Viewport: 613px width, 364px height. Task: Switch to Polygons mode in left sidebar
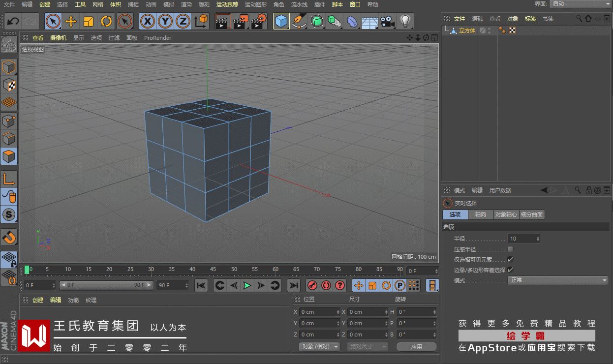click(9, 156)
